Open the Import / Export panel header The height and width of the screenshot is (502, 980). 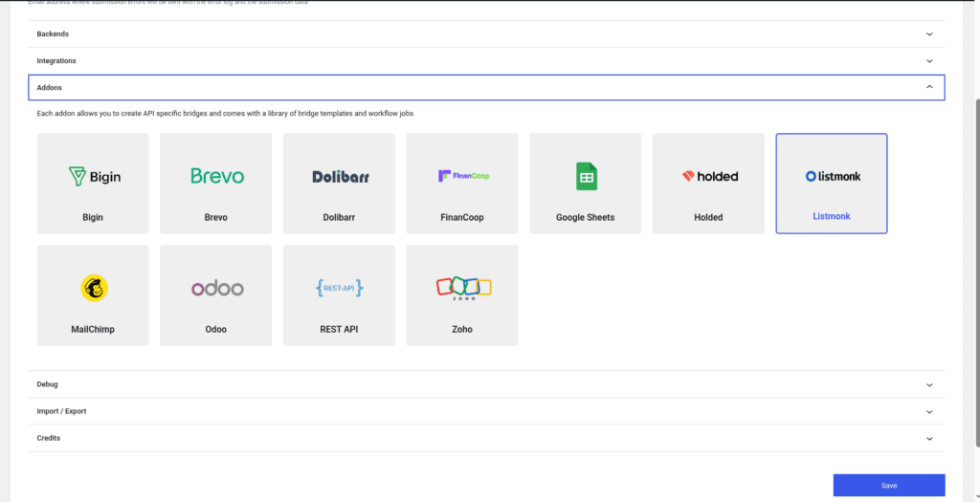click(x=486, y=411)
